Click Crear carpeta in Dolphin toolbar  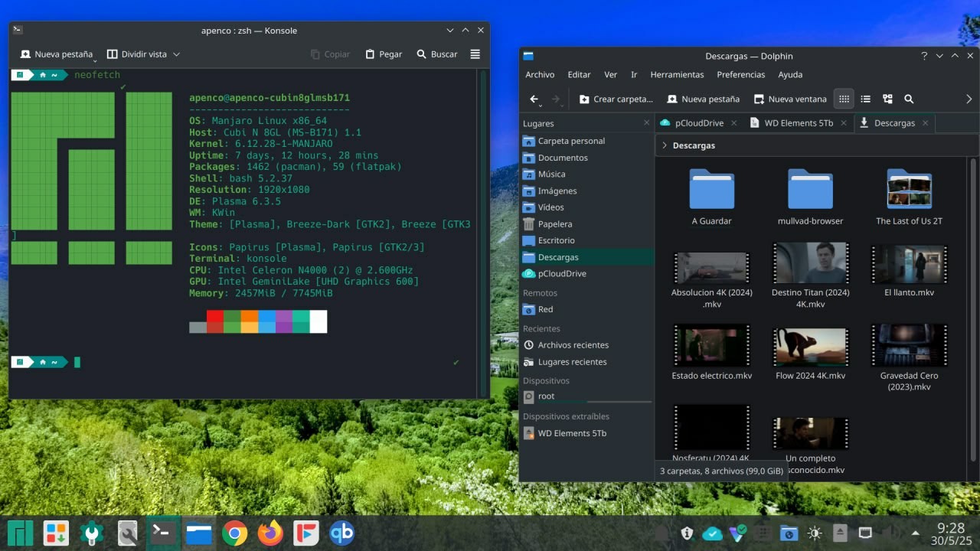tap(616, 99)
